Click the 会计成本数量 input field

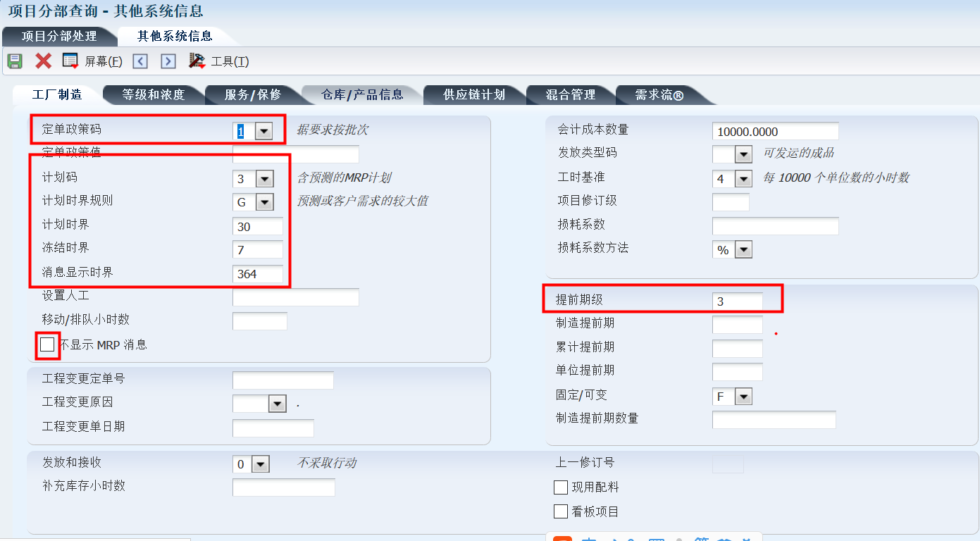point(775,131)
